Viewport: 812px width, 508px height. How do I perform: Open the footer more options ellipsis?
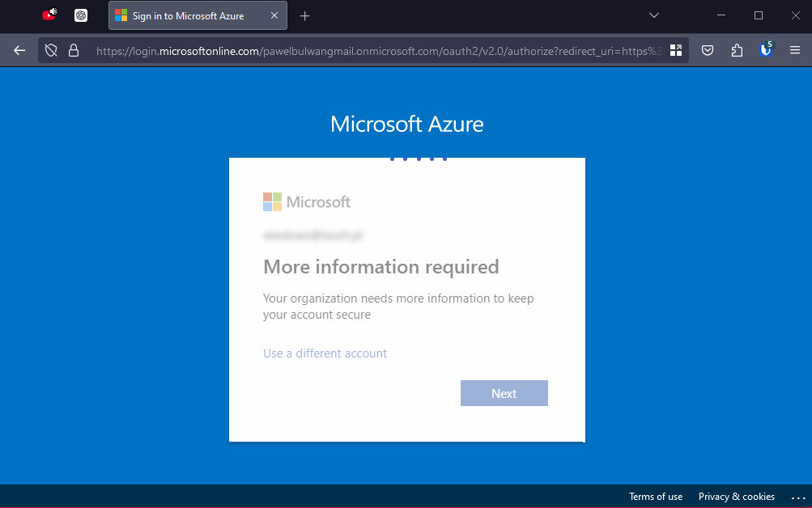click(798, 497)
